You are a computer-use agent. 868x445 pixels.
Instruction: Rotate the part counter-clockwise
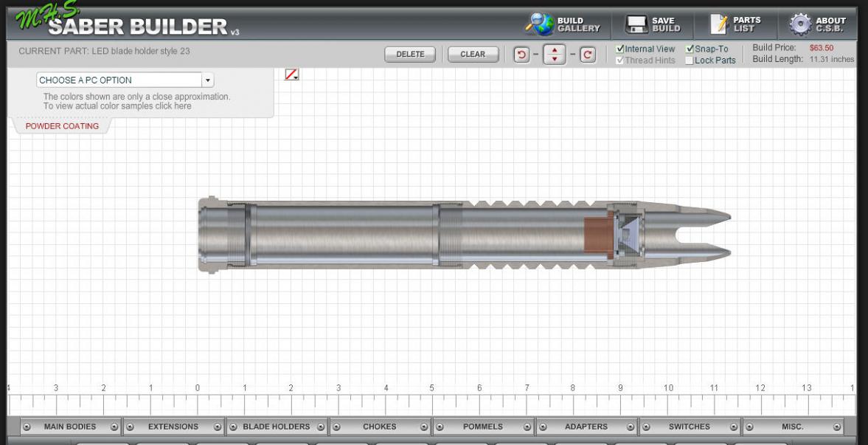click(523, 55)
